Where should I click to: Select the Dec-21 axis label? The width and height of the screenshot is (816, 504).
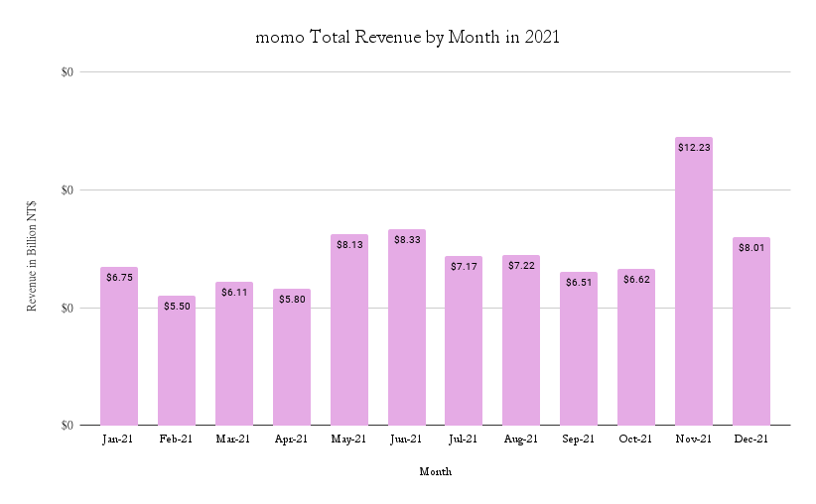(750, 440)
